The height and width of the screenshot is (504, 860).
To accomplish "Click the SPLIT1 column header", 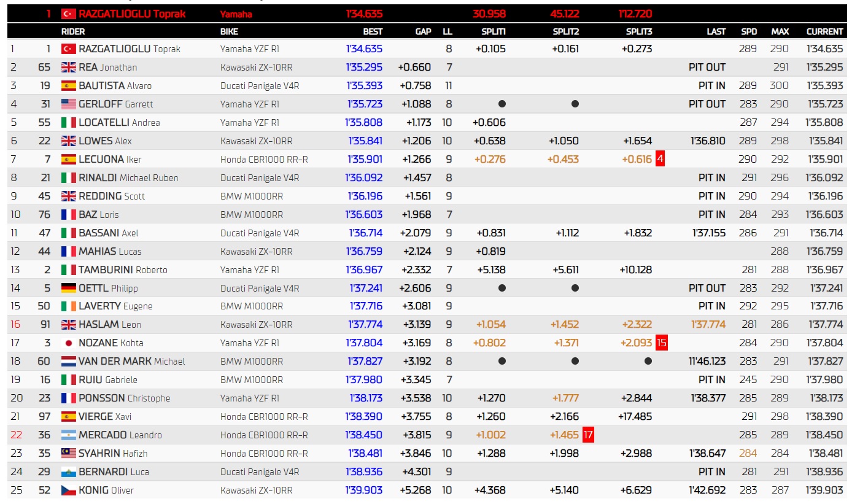I will click(x=495, y=31).
